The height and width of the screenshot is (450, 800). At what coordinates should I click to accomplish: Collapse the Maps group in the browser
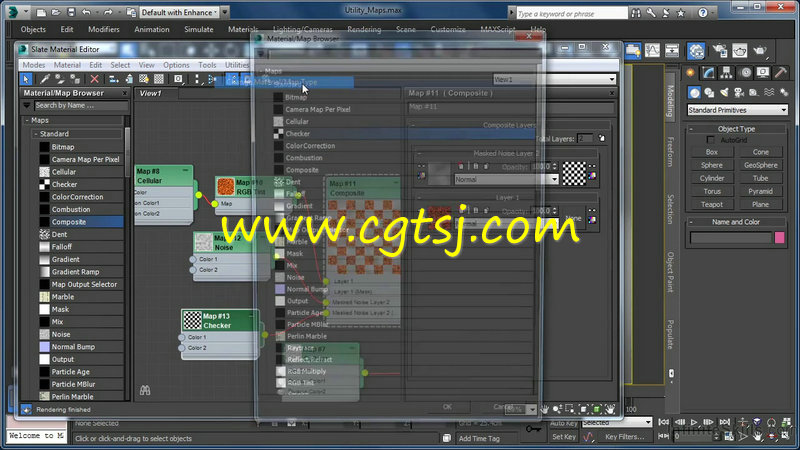coord(27,120)
